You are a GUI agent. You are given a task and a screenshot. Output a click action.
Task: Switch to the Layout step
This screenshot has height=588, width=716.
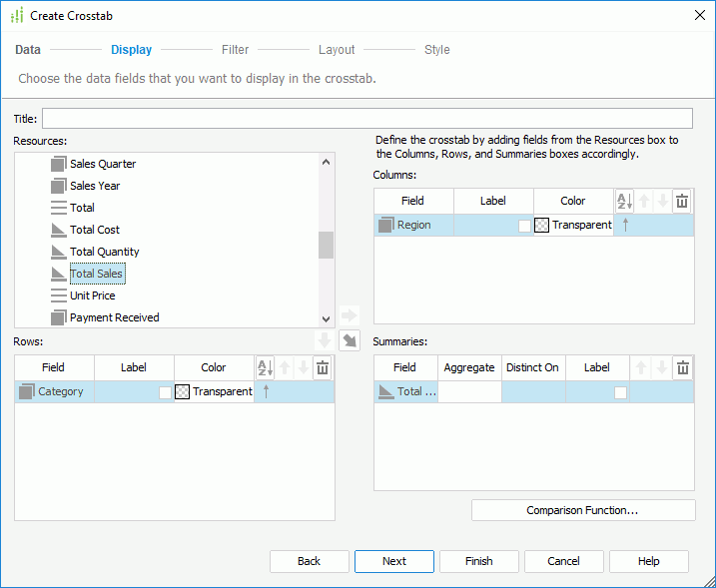(x=337, y=50)
